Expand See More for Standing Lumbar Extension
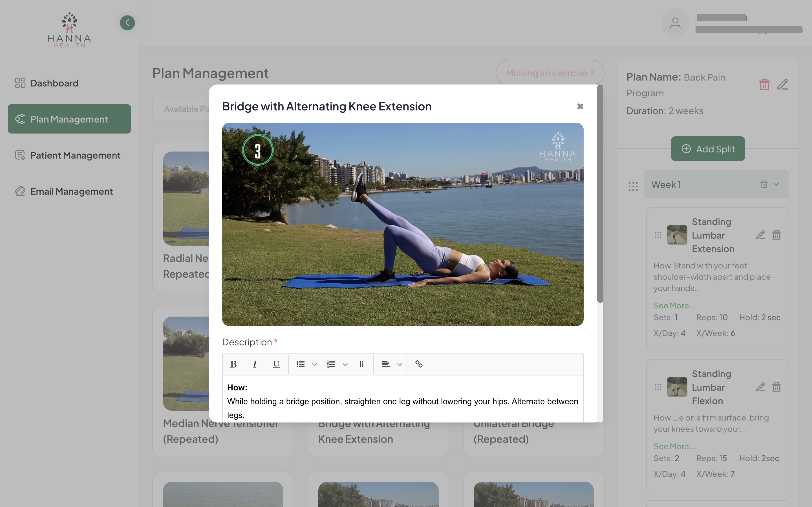 (674, 306)
